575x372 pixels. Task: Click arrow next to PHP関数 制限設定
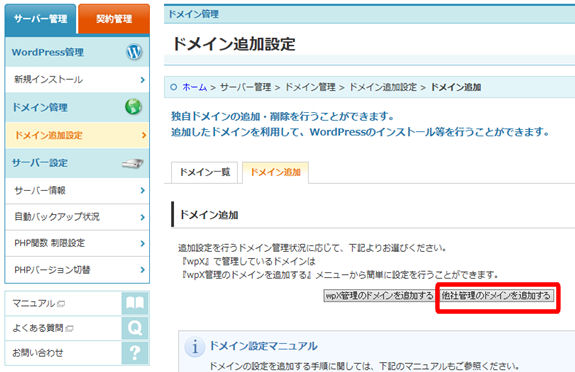143,243
